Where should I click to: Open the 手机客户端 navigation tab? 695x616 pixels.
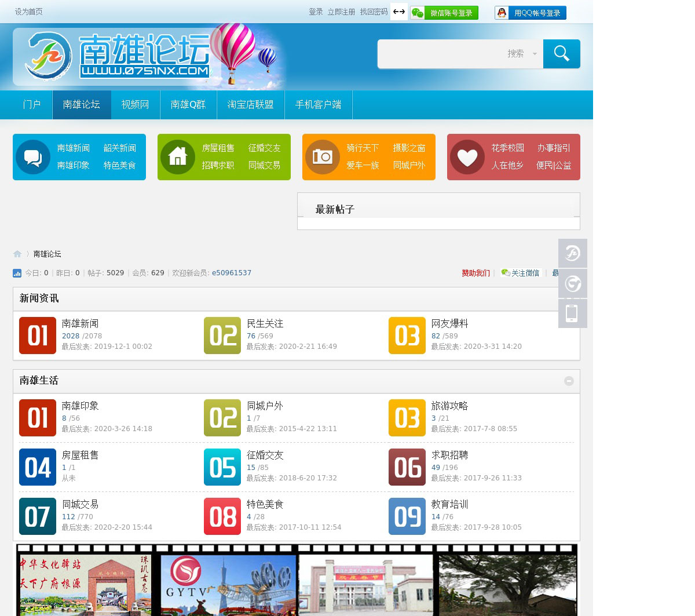pyautogui.click(x=318, y=105)
